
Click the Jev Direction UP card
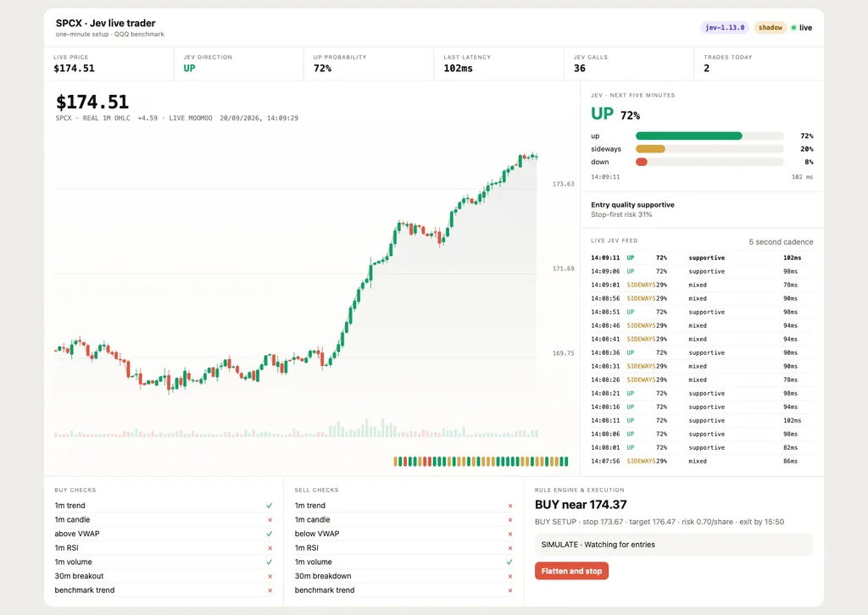click(x=238, y=64)
